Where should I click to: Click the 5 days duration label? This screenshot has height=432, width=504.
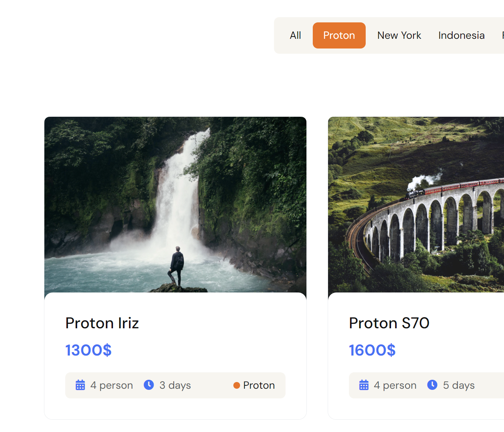click(459, 385)
